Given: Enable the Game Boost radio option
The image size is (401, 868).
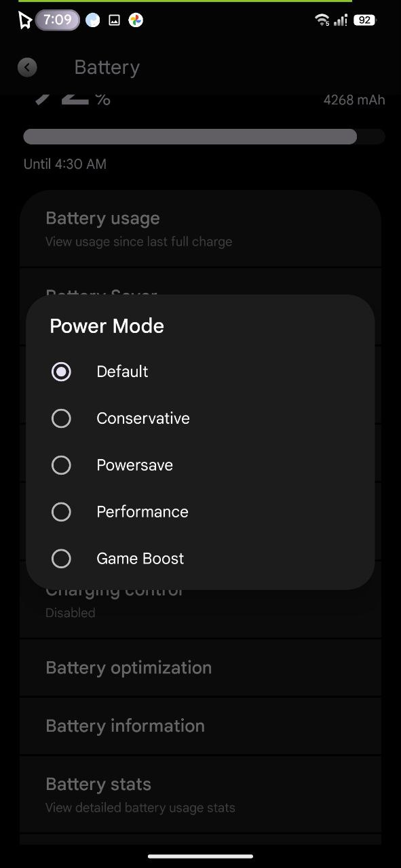Looking at the screenshot, I should click(x=61, y=559).
